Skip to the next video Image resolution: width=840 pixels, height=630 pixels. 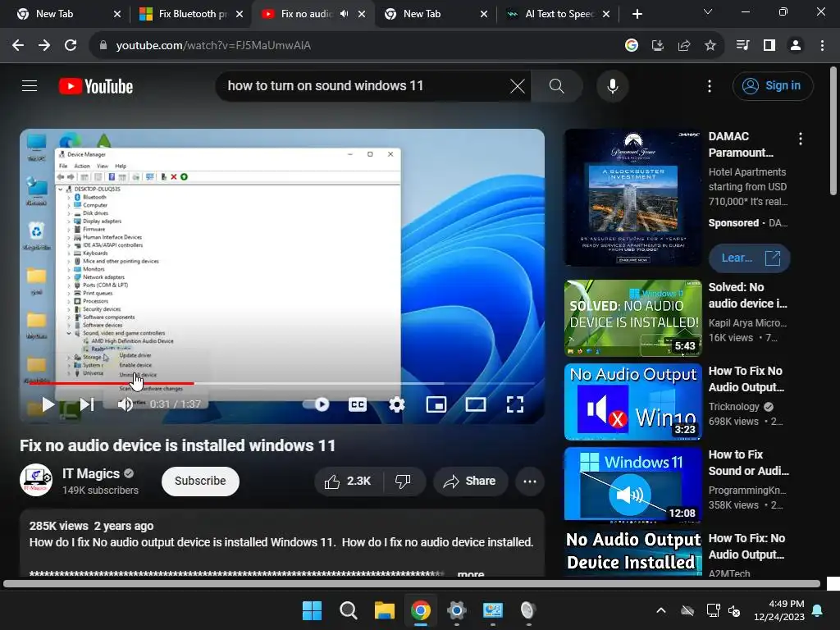[87, 404]
